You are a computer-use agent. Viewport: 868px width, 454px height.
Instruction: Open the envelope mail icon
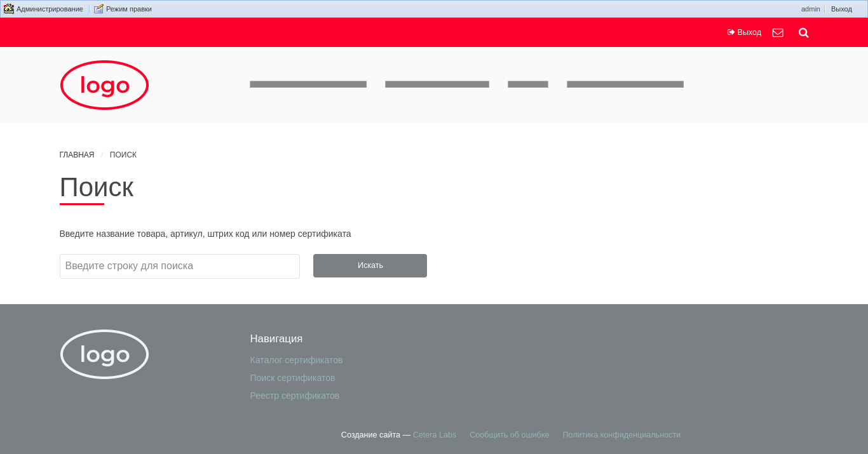click(778, 32)
